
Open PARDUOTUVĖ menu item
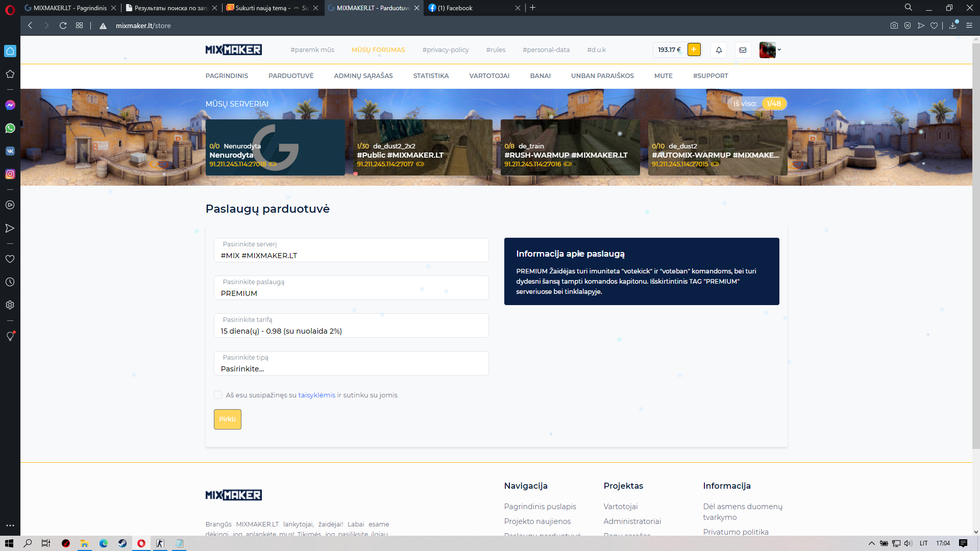291,76
